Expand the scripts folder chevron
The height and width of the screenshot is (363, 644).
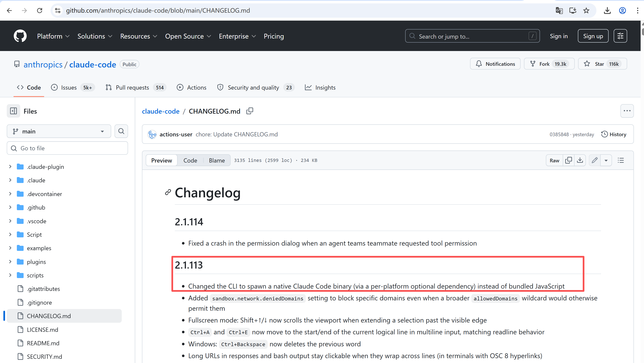pyautogui.click(x=10, y=275)
